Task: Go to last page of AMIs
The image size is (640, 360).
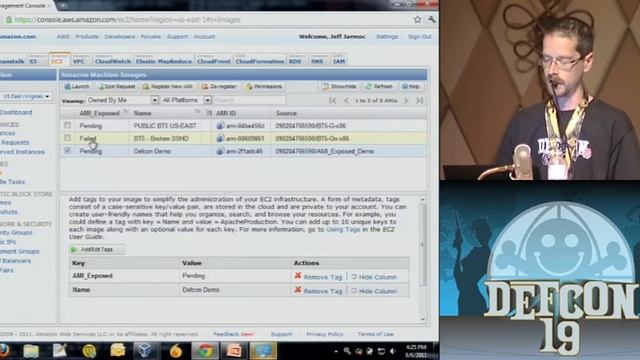Action: tap(419, 100)
